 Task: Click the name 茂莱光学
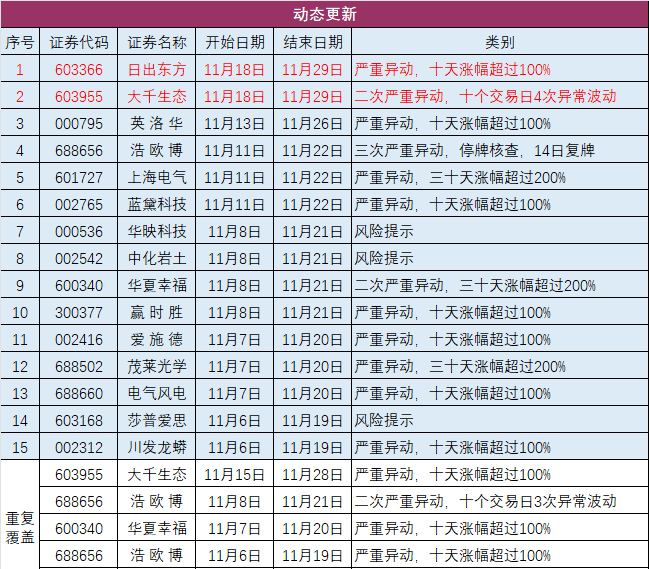(x=156, y=367)
